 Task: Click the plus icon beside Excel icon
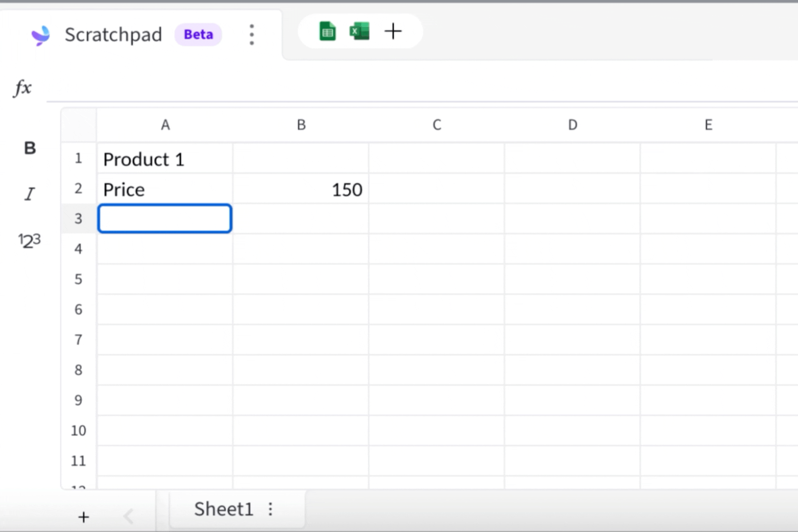click(x=393, y=31)
